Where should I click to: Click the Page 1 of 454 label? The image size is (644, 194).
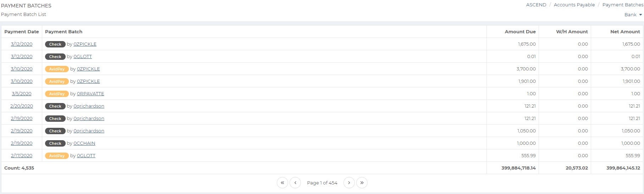tap(322, 183)
